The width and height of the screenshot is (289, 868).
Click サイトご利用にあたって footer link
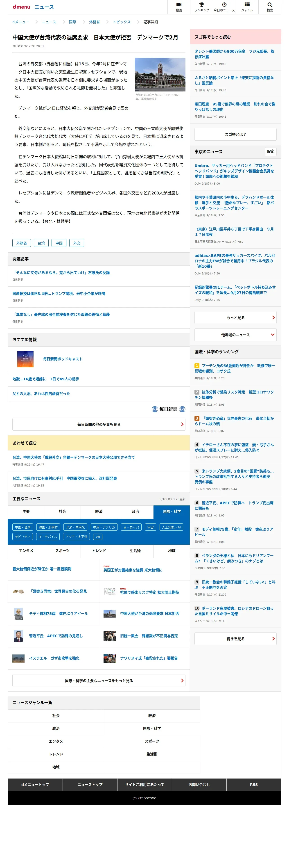tap(144, 784)
